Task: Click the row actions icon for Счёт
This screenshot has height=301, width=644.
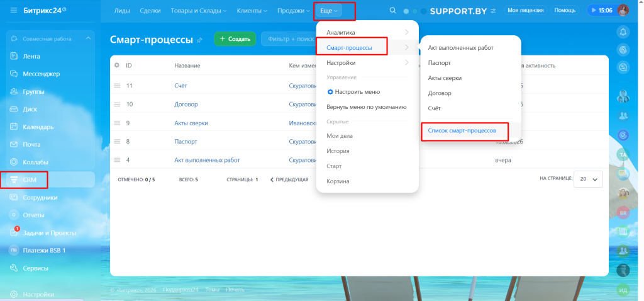Action: pos(116,86)
